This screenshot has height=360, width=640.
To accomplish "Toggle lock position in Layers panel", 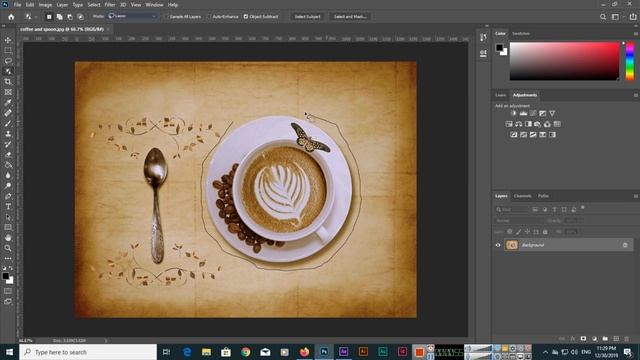I will click(527, 232).
